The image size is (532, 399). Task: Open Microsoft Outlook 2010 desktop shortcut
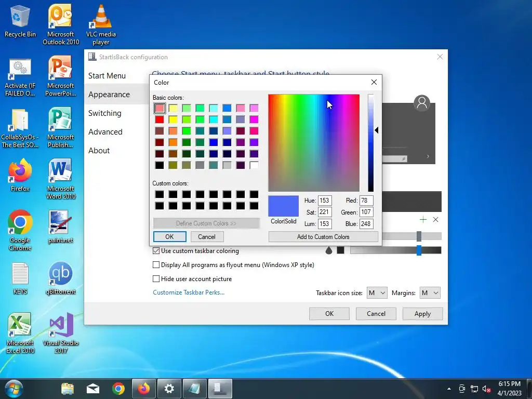pos(61,24)
